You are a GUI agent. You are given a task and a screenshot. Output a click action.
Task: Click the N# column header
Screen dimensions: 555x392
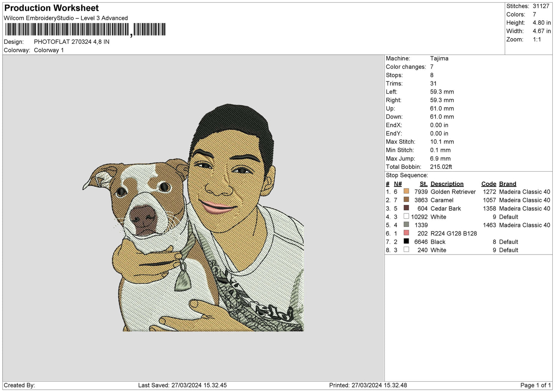[x=398, y=184]
